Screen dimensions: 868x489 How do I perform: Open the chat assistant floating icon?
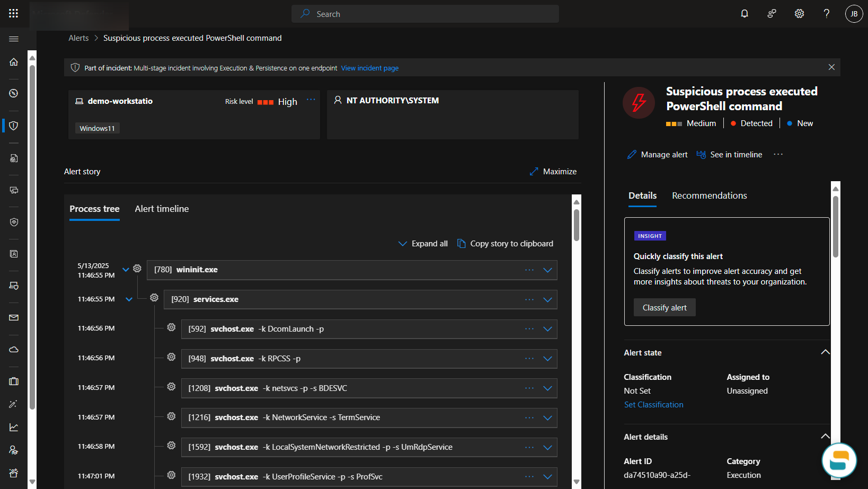(x=839, y=460)
